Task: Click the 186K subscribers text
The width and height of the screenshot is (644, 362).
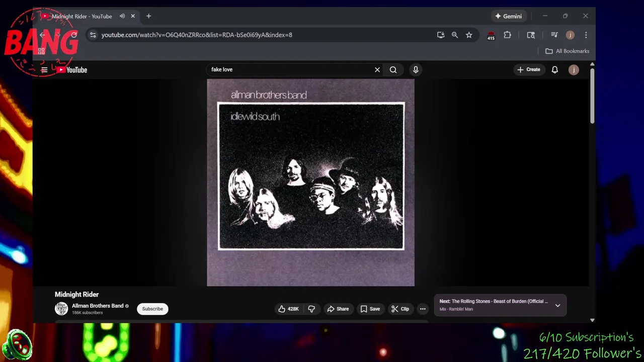Action: pos(87,313)
